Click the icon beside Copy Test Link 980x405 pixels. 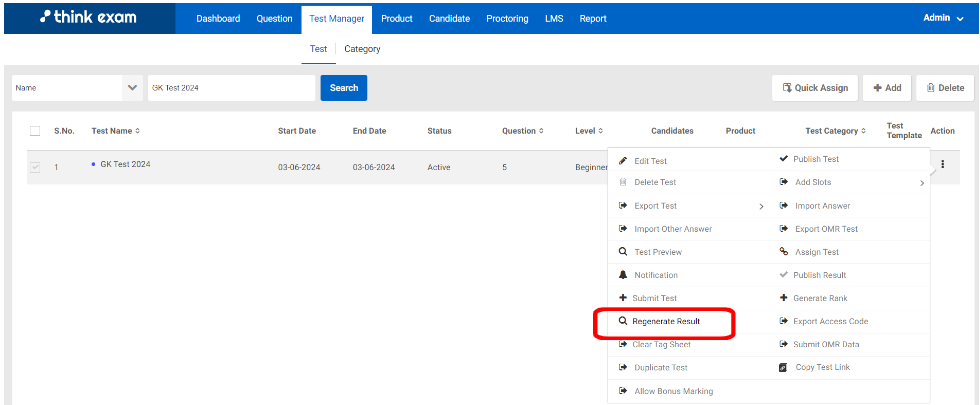784,368
